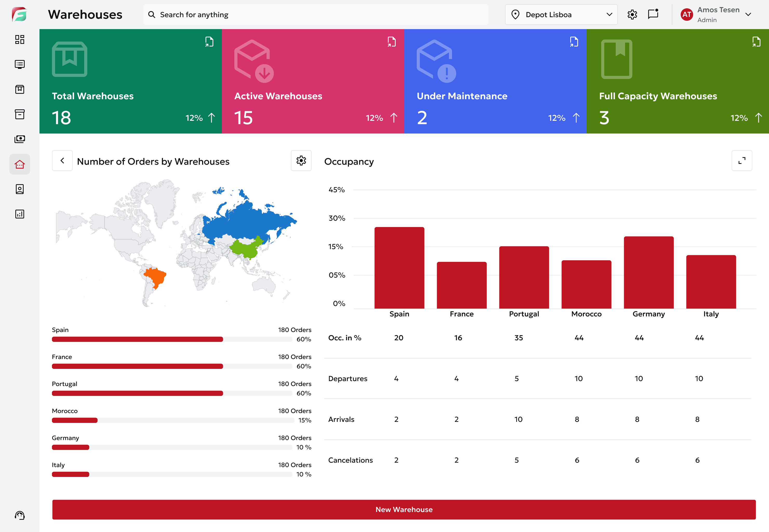Open the reports chart sidebar icon

point(20,214)
